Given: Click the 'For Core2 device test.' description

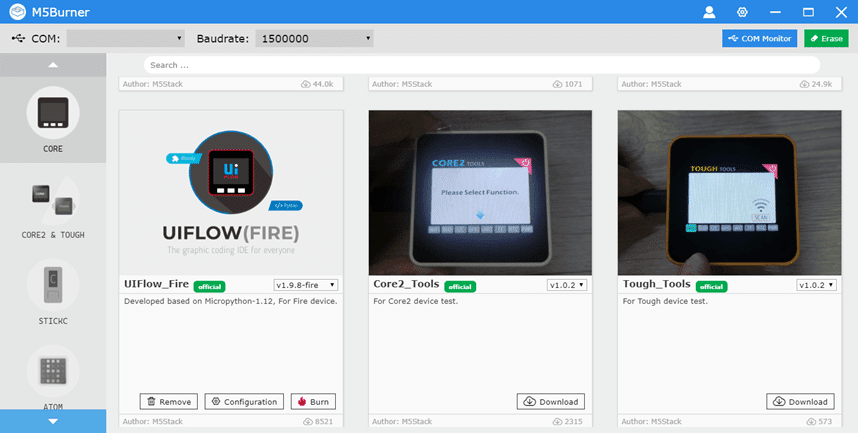Looking at the screenshot, I should pyautogui.click(x=416, y=301).
